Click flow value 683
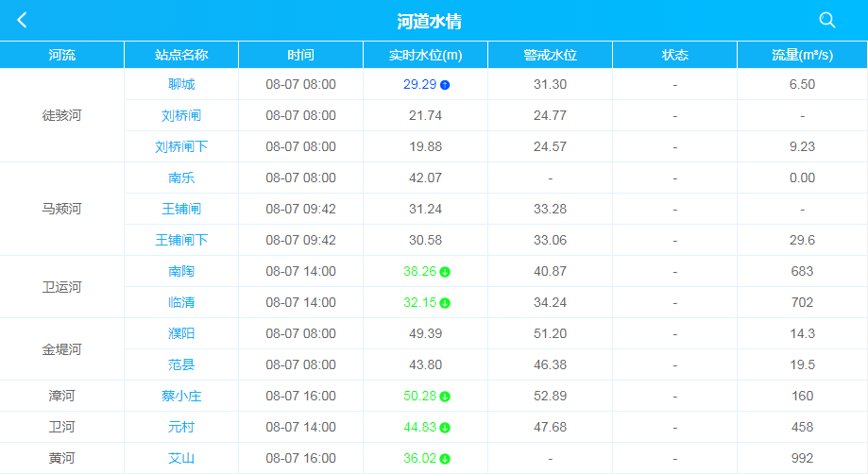868x474 pixels. click(802, 271)
